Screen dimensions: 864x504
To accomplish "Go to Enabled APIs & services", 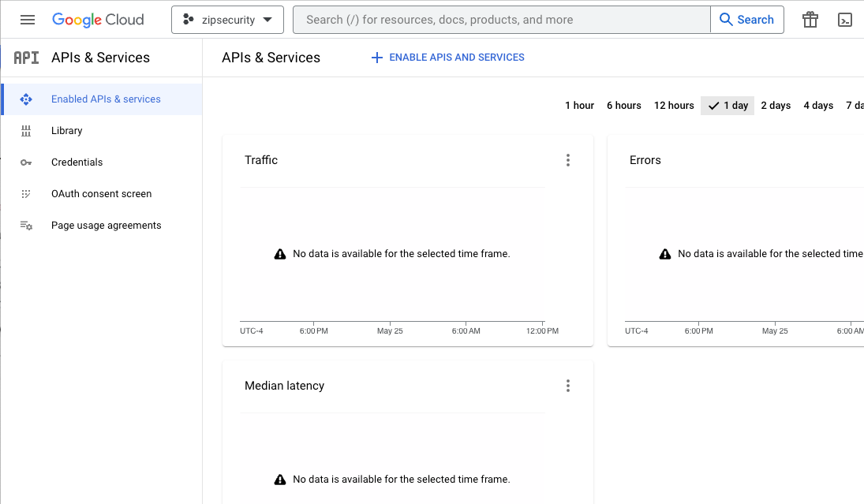I will tap(106, 99).
